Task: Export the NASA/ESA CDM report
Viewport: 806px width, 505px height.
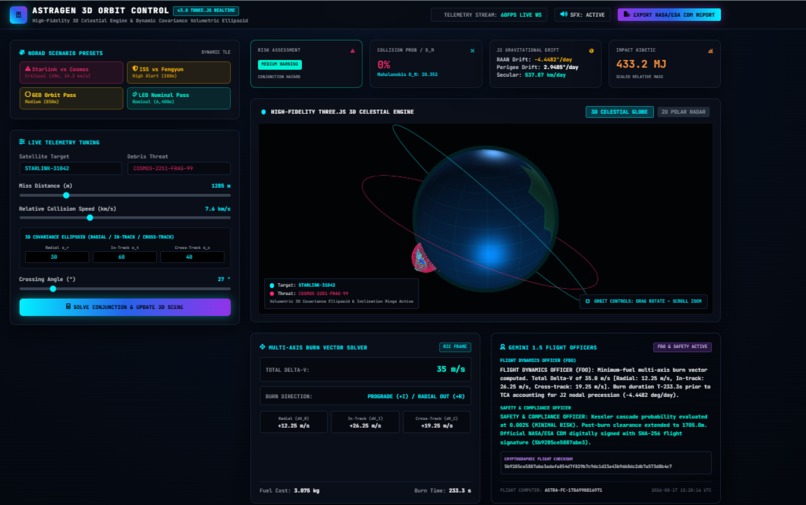Action: 669,14
